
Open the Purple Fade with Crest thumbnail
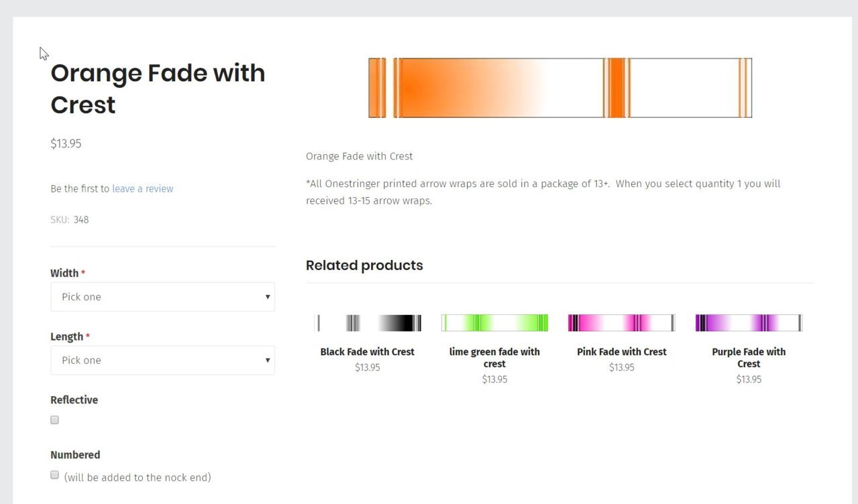(749, 323)
